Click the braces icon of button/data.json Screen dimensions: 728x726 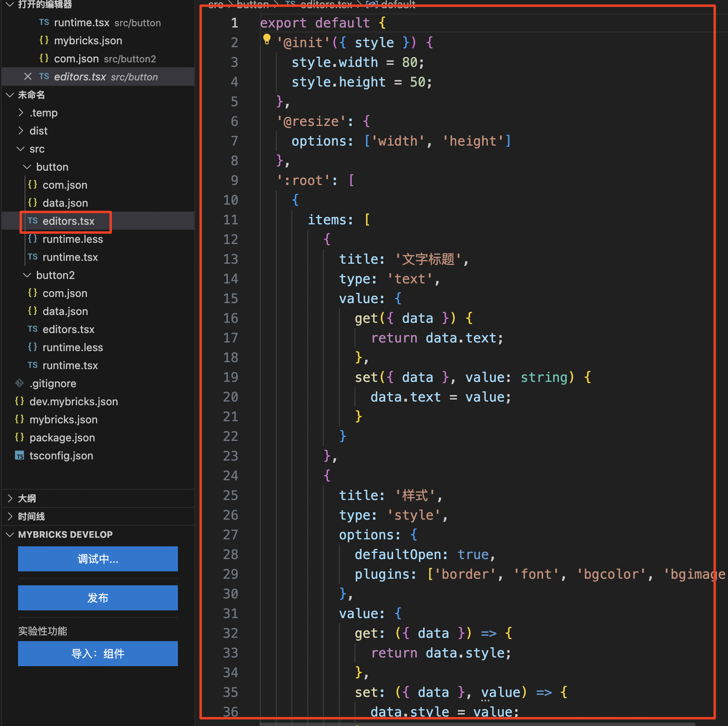coord(33,203)
